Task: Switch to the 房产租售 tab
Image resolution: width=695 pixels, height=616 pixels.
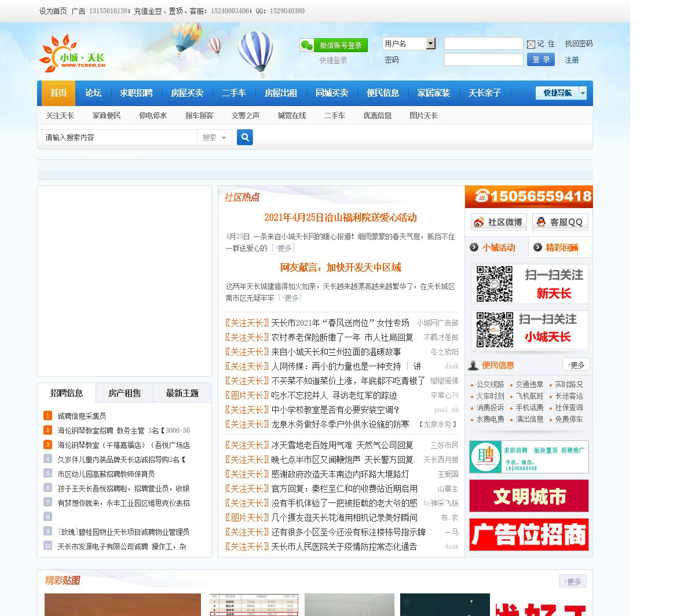Action: tap(125, 393)
